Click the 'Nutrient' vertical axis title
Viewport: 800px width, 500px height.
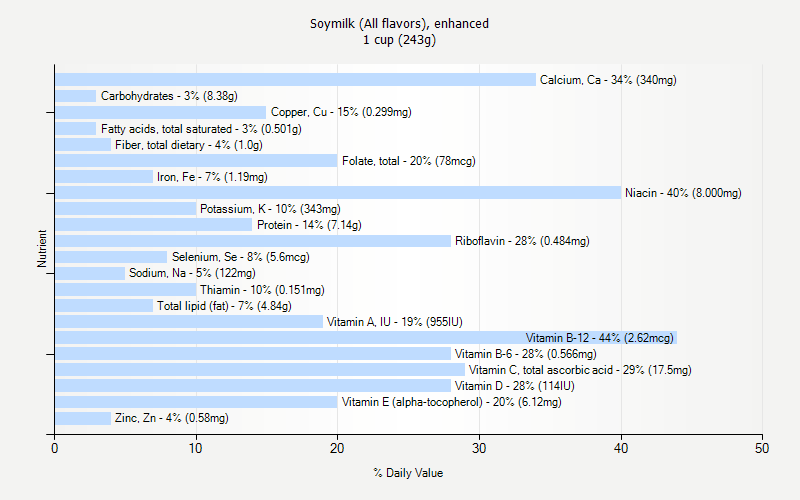click(42, 249)
